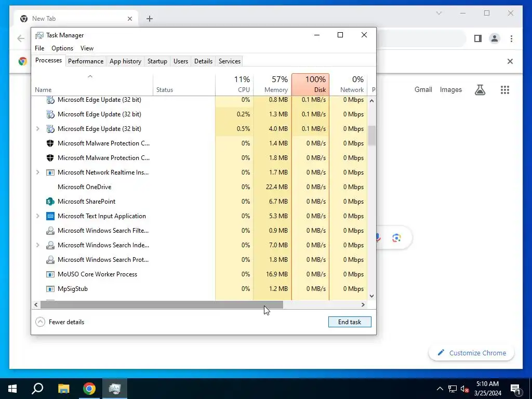Select the Microsoft OneDrive process row

199,187
